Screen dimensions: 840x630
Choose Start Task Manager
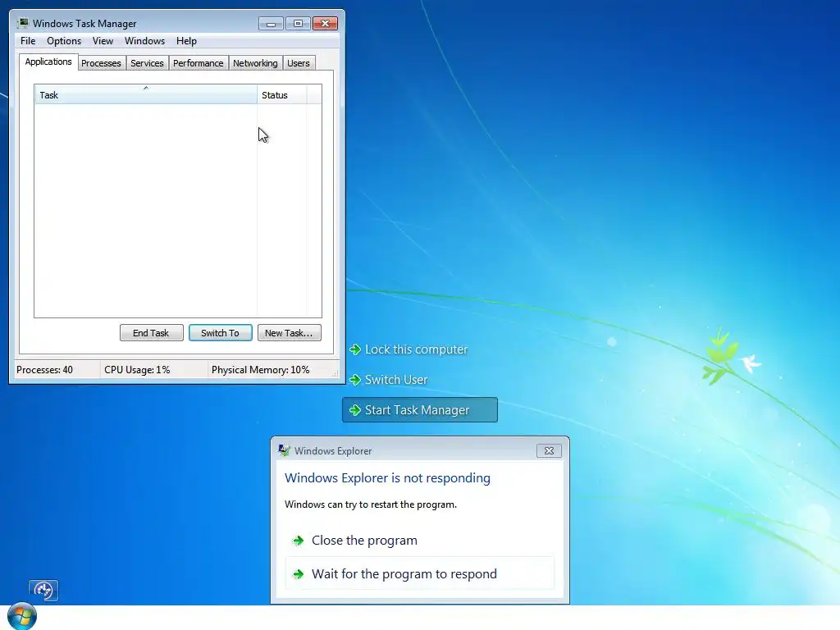tap(420, 410)
